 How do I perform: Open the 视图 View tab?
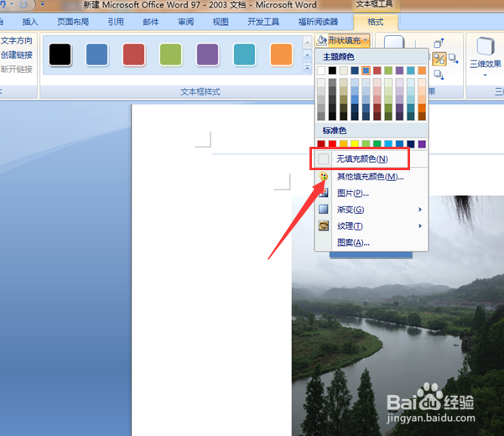221,22
